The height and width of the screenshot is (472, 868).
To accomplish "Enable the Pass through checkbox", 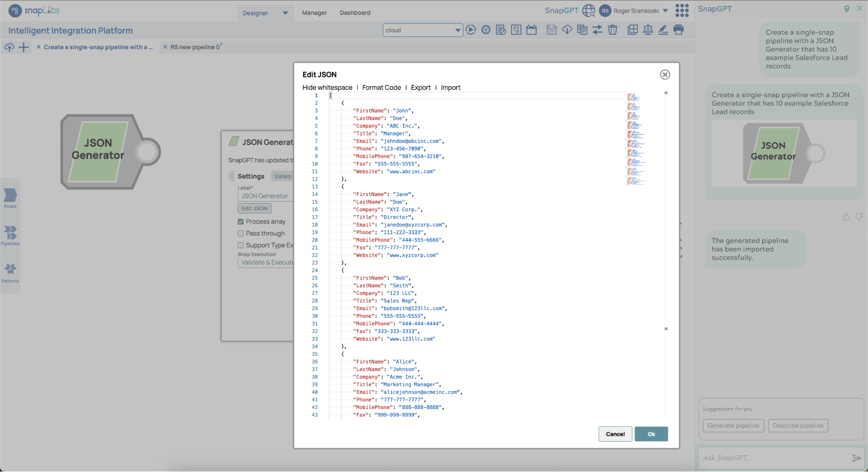I will coord(241,233).
